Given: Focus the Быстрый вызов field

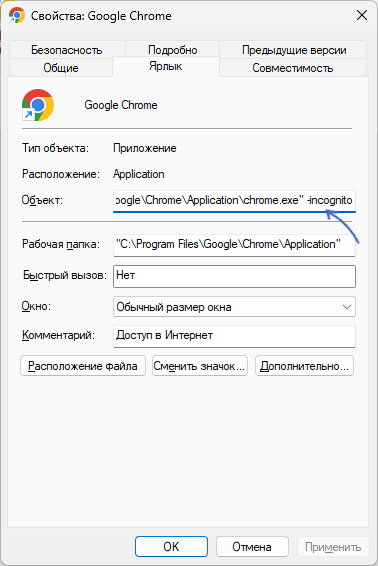Looking at the screenshot, I should (234, 276).
